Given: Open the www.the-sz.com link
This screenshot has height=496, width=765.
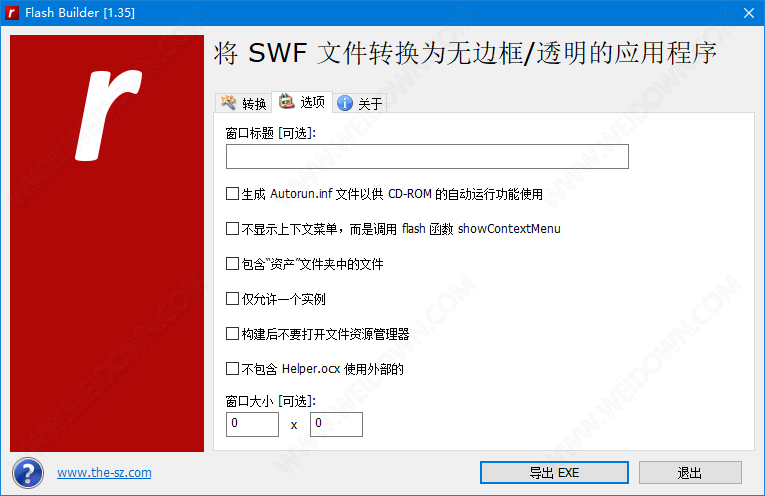Looking at the screenshot, I should (x=104, y=473).
